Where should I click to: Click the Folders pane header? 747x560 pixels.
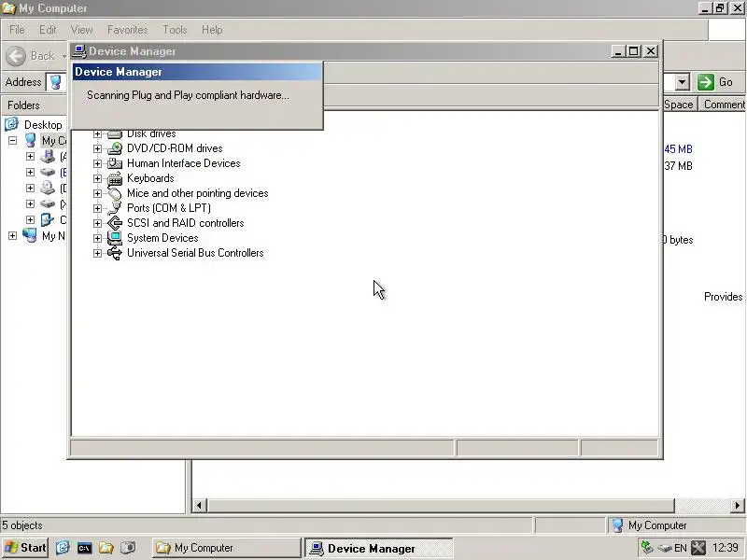(34, 105)
